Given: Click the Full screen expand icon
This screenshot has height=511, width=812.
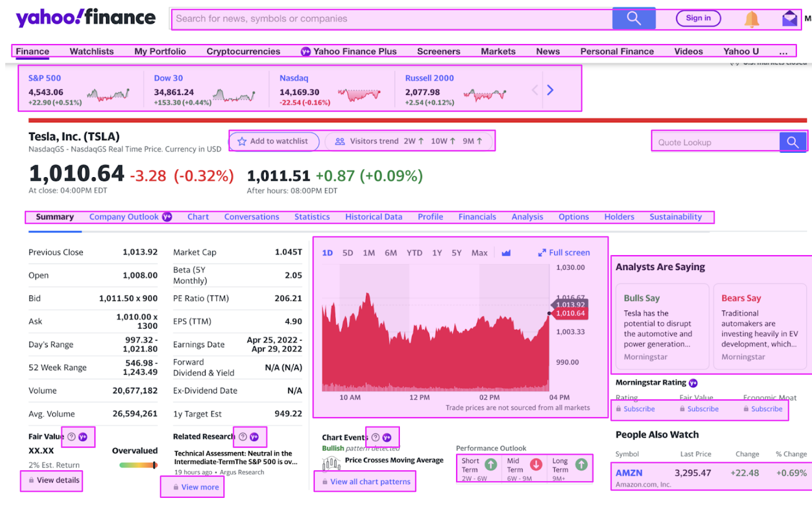Looking at the screenshot, I should 542,253.
